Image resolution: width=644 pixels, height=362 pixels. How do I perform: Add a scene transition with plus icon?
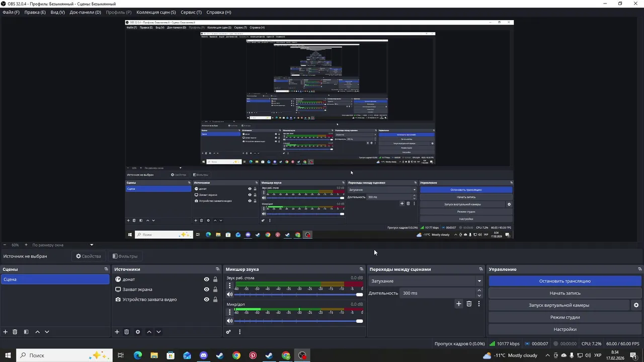coord(458,304)
